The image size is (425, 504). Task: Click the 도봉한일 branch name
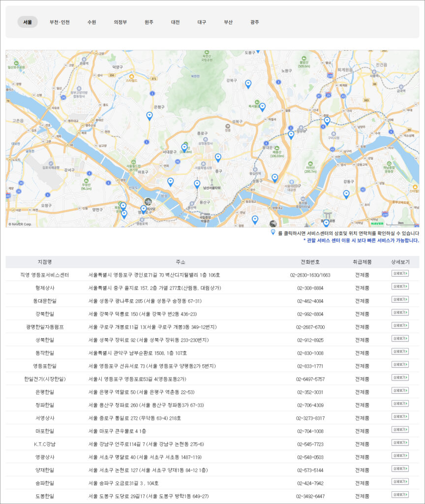44,496
